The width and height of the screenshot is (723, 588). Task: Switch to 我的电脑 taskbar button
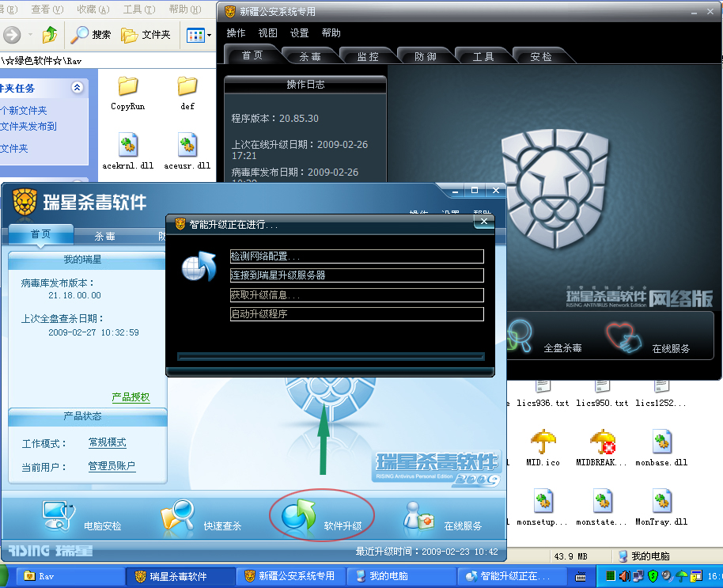pos(401,576)
